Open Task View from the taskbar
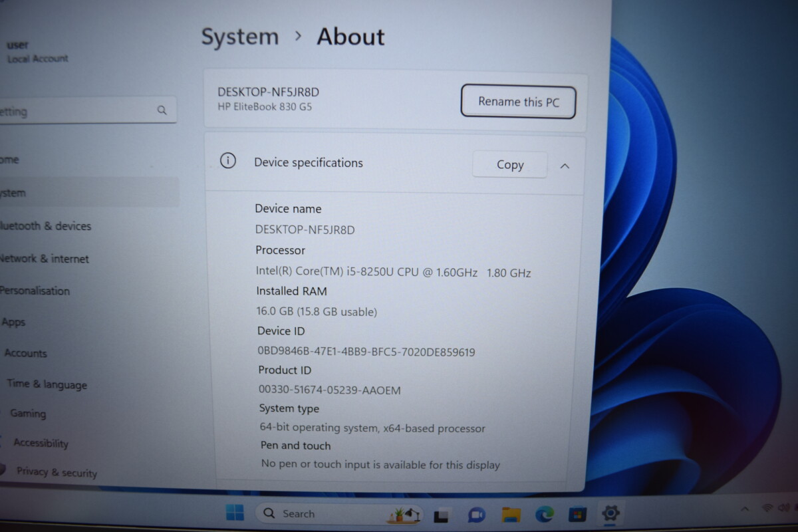The width and height of the screenshot is (798, 532). (x=441, y=515)
